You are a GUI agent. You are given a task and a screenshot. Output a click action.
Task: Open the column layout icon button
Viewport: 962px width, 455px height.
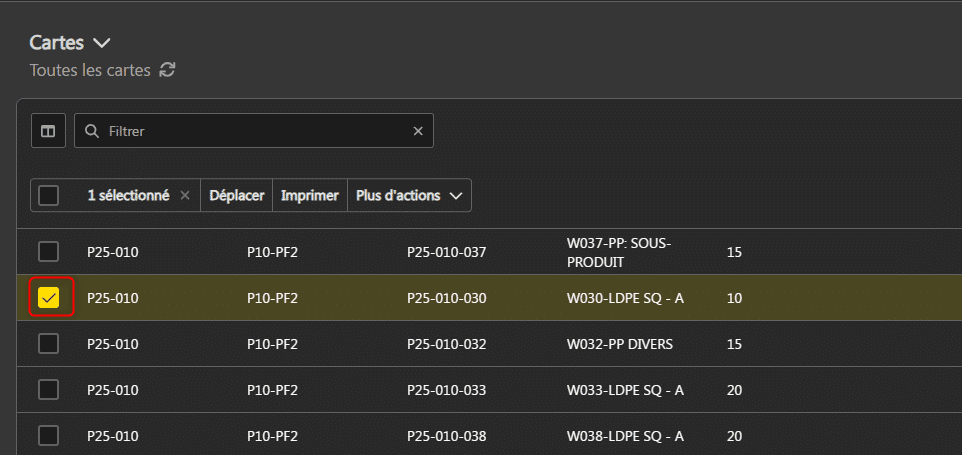click(48, 131)
